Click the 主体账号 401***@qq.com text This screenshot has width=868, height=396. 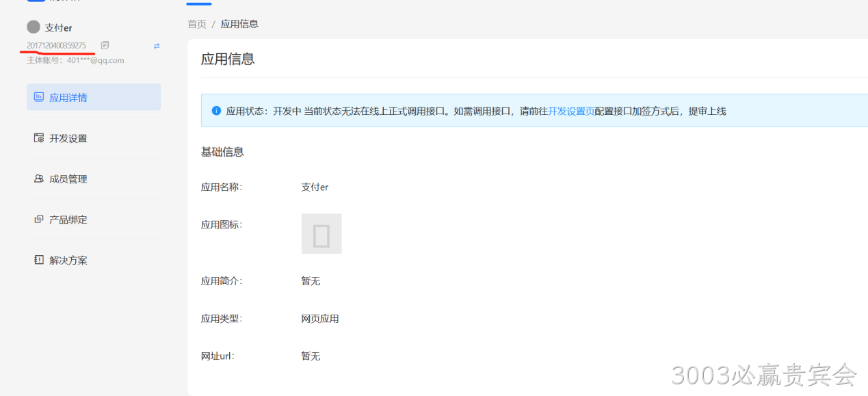pyautogui.click(x=75, y=60)
